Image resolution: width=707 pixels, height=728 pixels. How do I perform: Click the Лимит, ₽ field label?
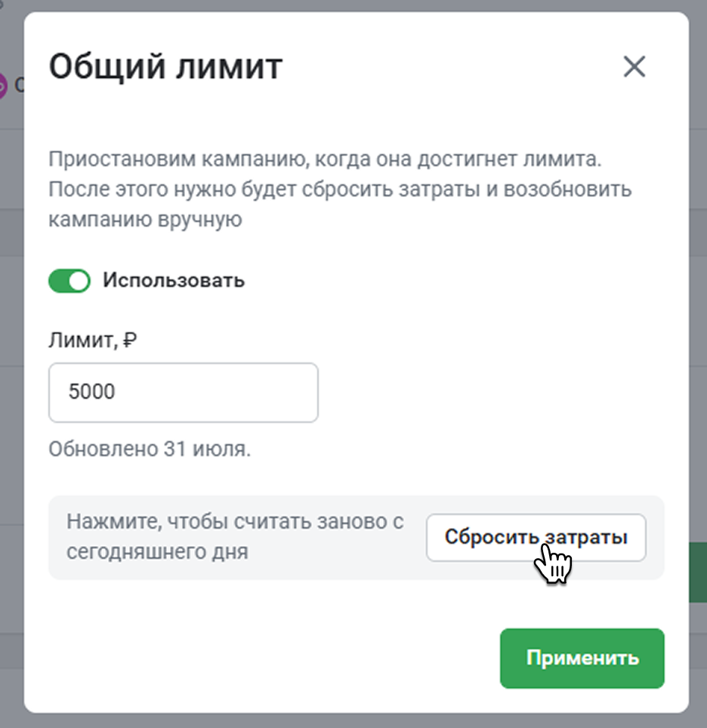click(92, 340)
